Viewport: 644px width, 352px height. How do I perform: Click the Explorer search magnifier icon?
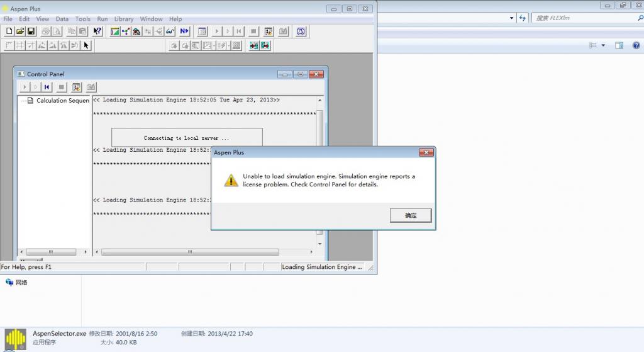click(x=640, y=18)
